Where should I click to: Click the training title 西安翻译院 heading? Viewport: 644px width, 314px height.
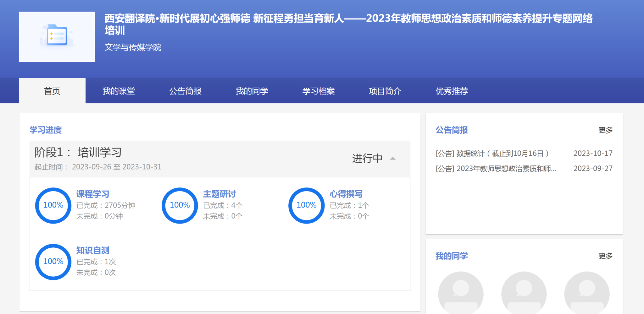348,24
